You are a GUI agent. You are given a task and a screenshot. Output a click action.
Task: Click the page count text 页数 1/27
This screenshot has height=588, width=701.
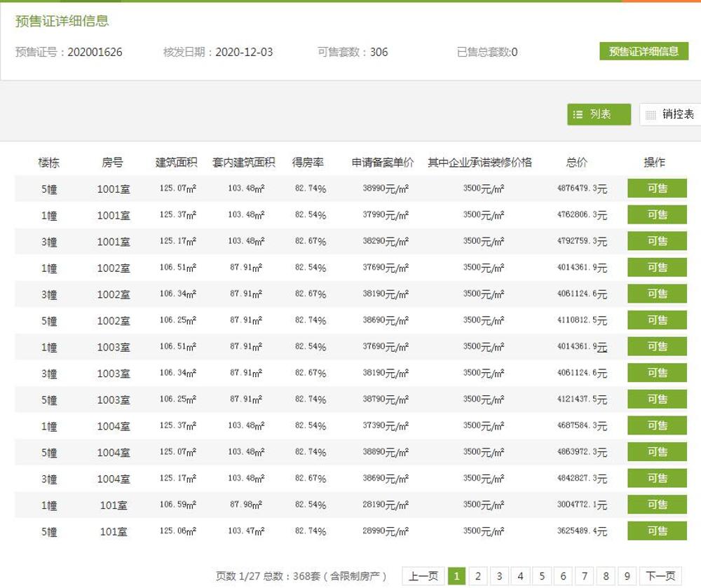tap(238, 576)
